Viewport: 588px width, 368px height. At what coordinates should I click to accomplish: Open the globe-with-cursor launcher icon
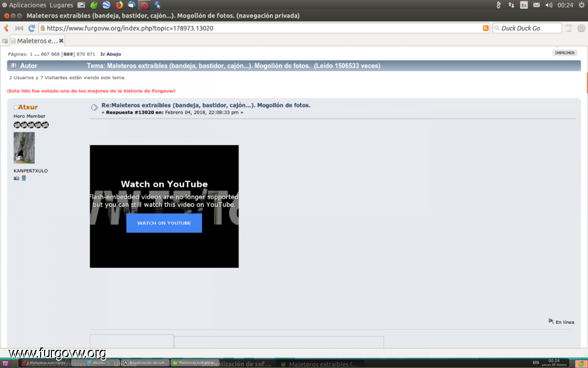tap(157, 5)
